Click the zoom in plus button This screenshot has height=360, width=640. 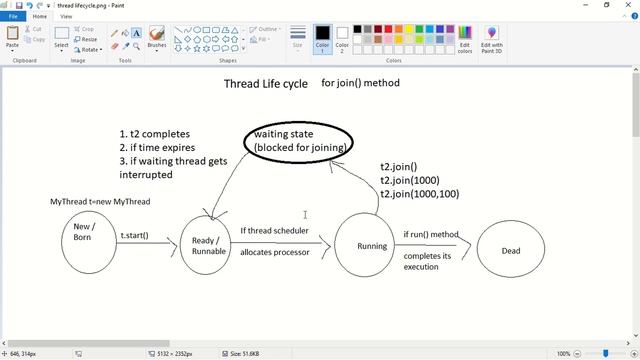tap(634, 354)
